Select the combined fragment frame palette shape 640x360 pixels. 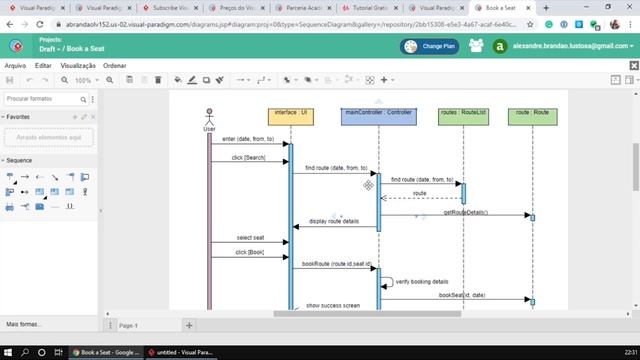(x=40, y=191)
